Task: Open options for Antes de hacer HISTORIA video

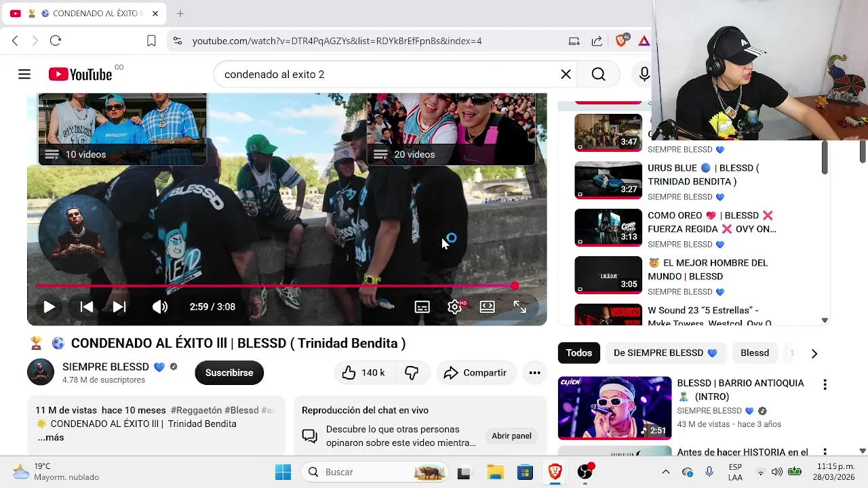Action: click(x=825, y=451)
